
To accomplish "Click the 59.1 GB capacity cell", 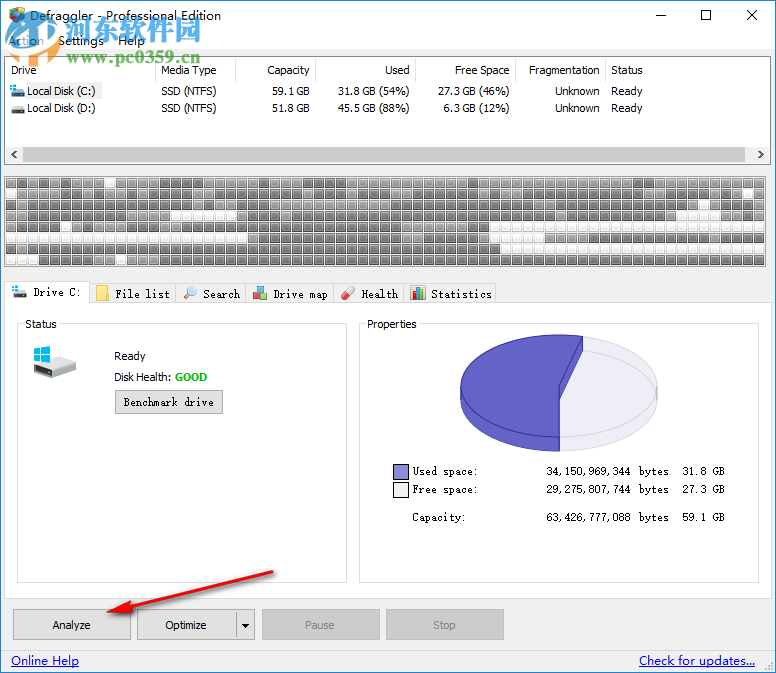I will tap(291, 91).
